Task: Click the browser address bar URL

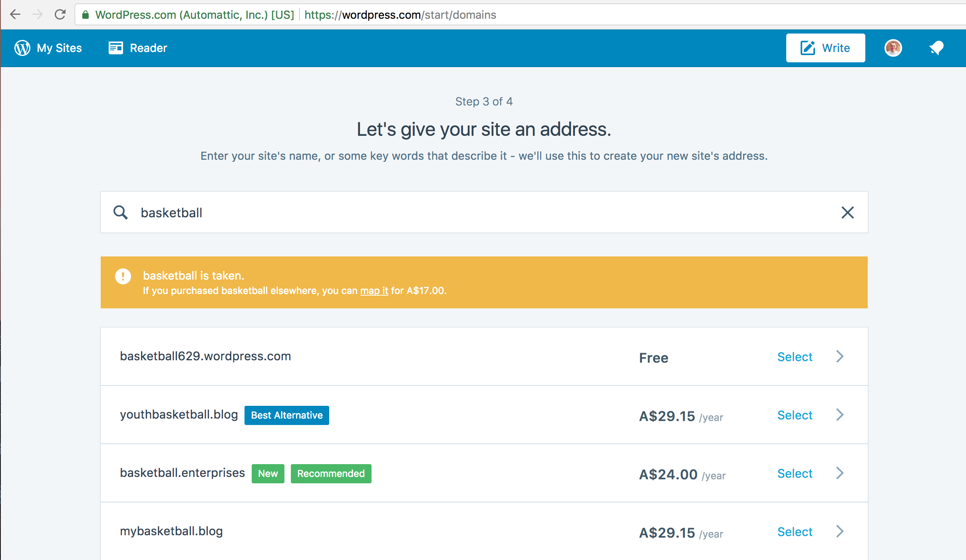Action: 400,15
